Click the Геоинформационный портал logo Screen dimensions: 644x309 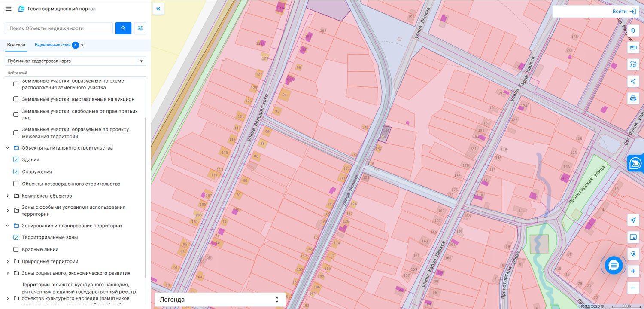[57, 9]
